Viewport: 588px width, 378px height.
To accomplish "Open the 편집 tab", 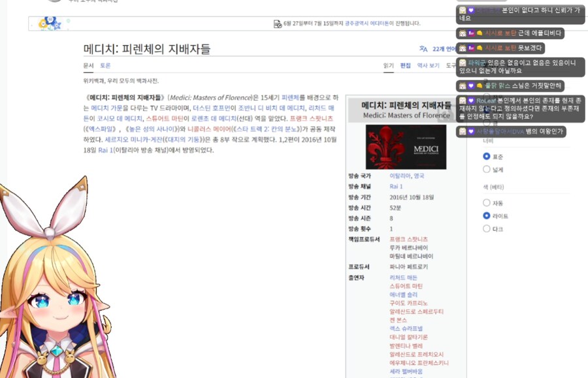I will point(405,65).
